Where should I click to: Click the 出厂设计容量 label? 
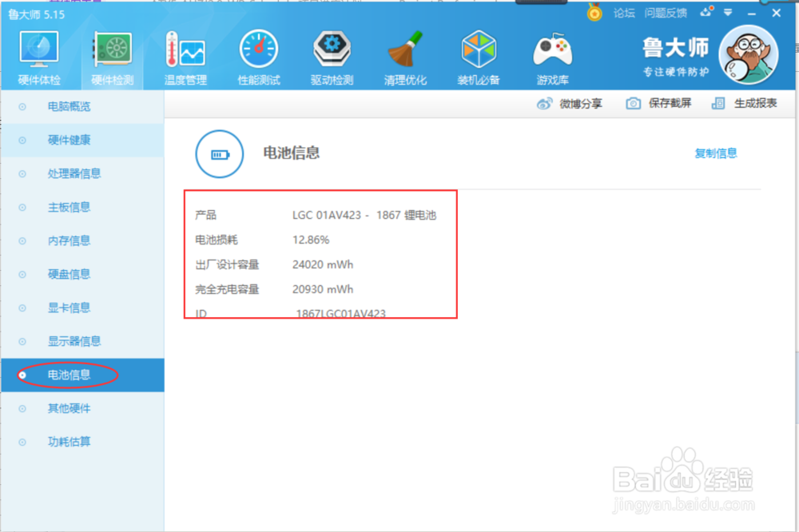[227, 265]
